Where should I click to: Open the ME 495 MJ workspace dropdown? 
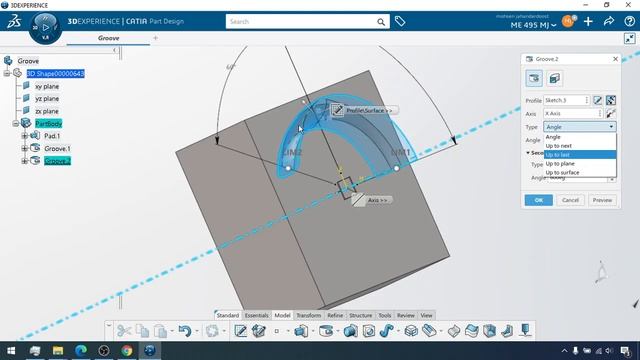(x=533, y=25)
